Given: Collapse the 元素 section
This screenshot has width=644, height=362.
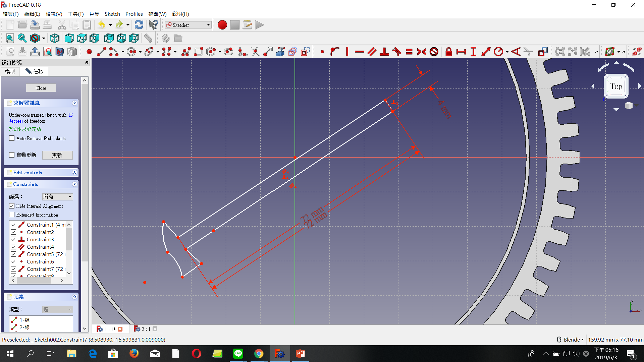Looking at the screenshot, I should [74, 297].
